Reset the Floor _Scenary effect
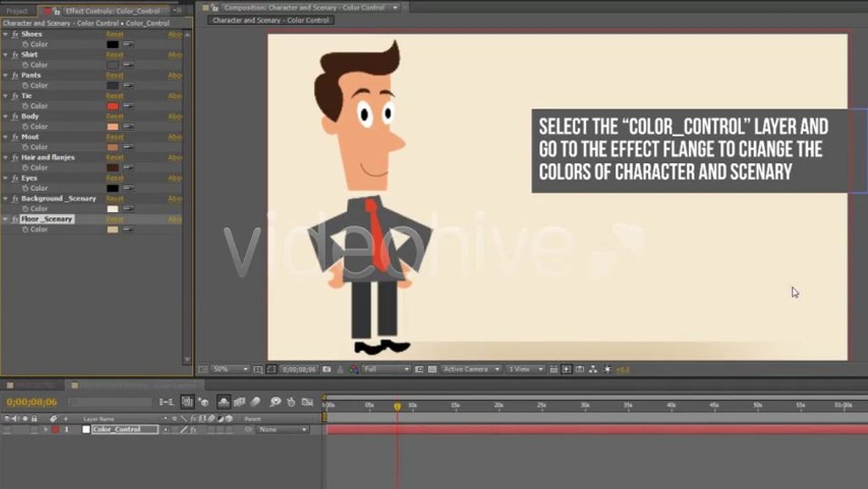This screenshot has height=489, width=868. [115, 219]
